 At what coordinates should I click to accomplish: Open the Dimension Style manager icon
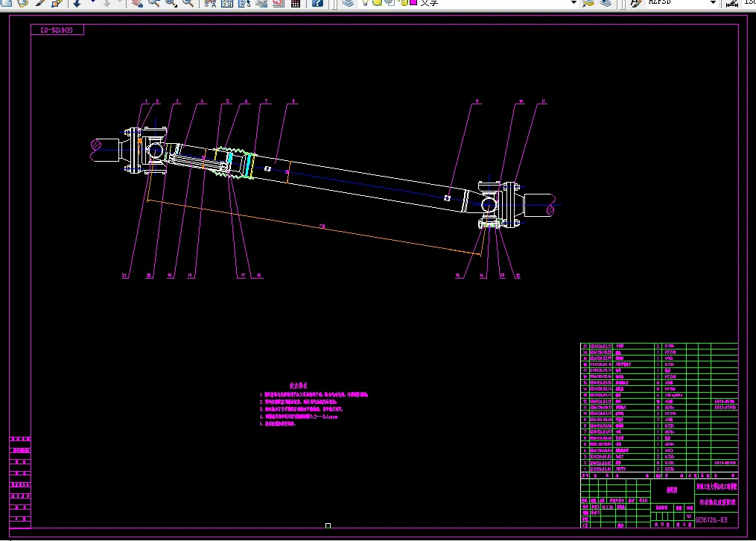click(x=732, y=3)
